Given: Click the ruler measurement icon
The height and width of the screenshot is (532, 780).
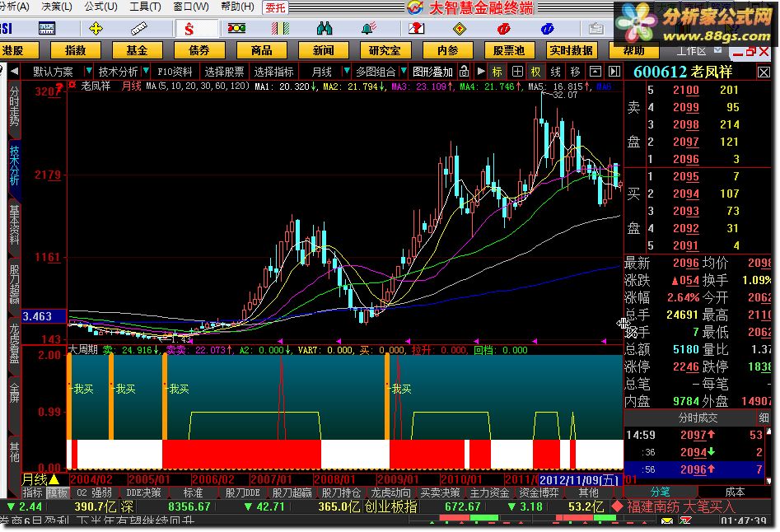Looking at the screenshot, I should click(x=139, y=28).
